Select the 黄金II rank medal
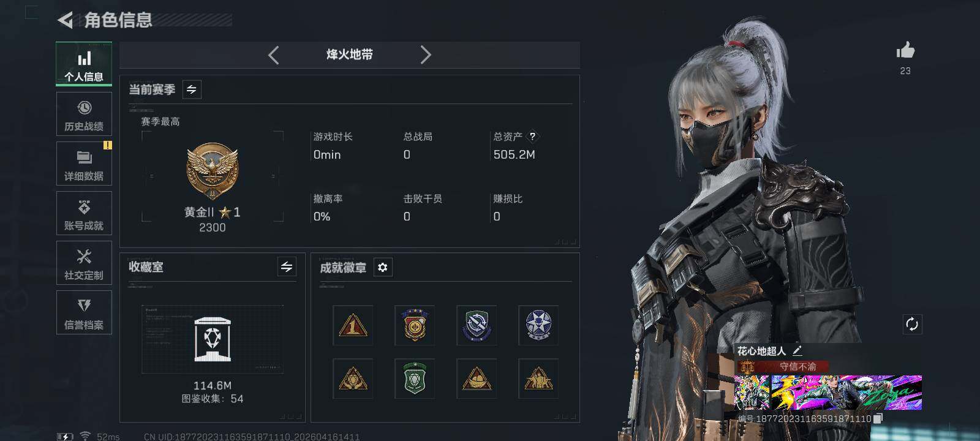980x441 pixels. pos(213,171)
